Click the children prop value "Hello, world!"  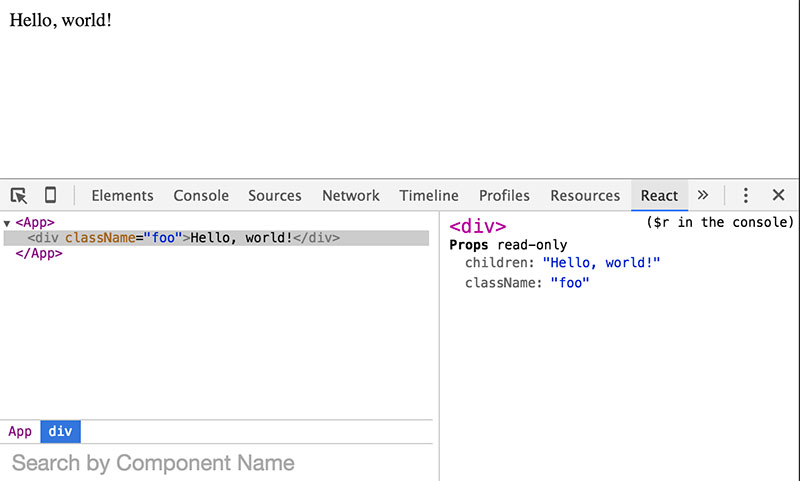click(601, 263)
